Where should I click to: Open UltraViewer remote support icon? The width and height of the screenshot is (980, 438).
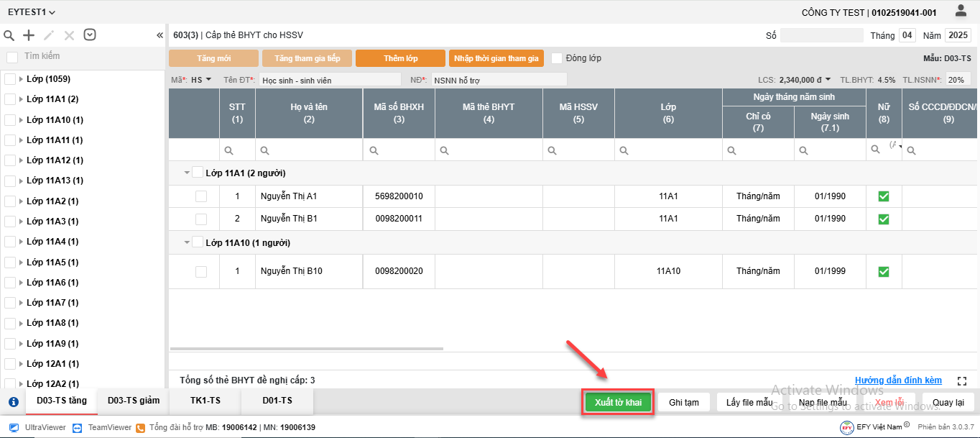pyautogui.click(x=14, y=427)
